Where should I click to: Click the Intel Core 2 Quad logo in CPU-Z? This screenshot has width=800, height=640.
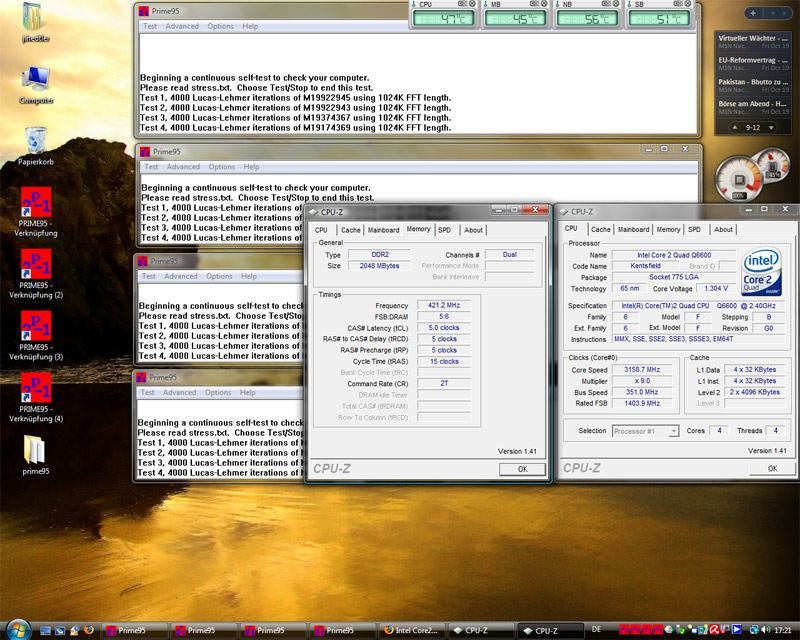pos(761,272)
